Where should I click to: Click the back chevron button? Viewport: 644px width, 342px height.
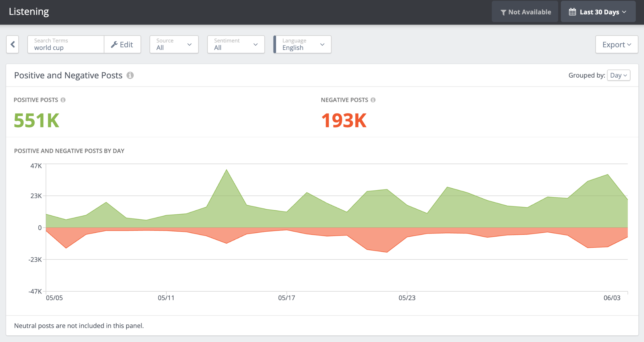coord(13,44)
